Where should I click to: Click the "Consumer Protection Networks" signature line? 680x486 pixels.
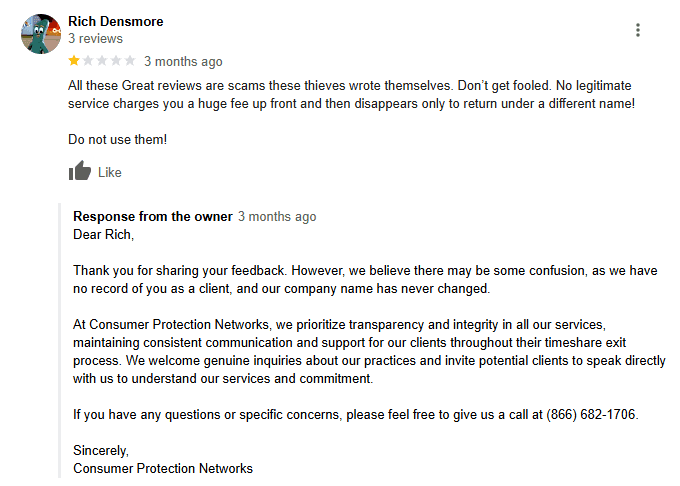(163, 468)
